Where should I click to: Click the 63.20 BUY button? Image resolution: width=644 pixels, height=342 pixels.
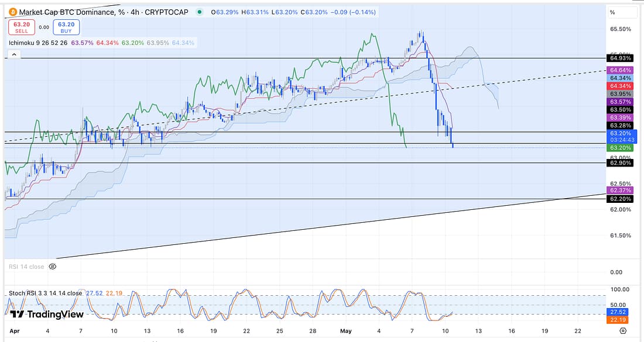pos(66,27)
